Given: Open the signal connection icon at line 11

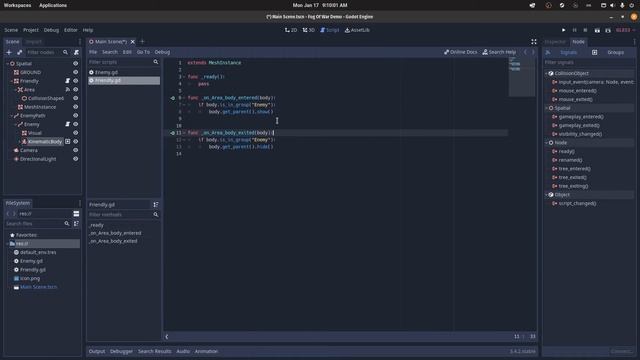Looking at the screenshot, I should point(173,133).
